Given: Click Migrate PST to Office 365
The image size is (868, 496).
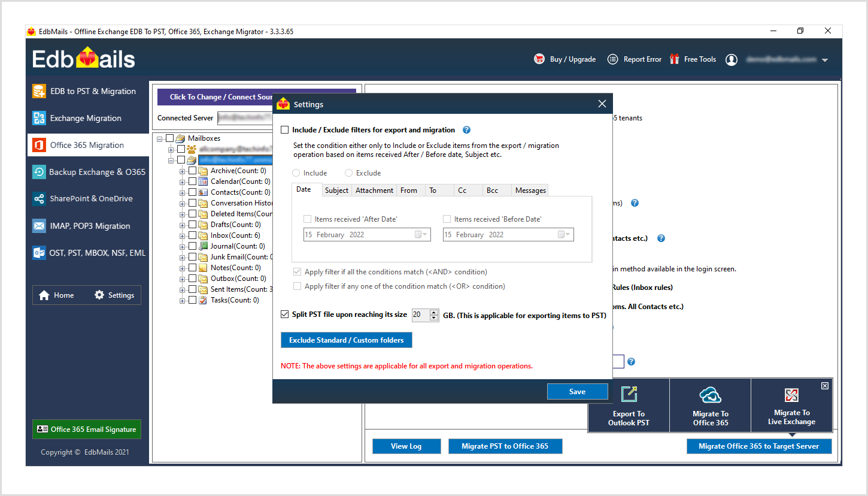Looking at the screenshot, I should [x=505, y=446].
